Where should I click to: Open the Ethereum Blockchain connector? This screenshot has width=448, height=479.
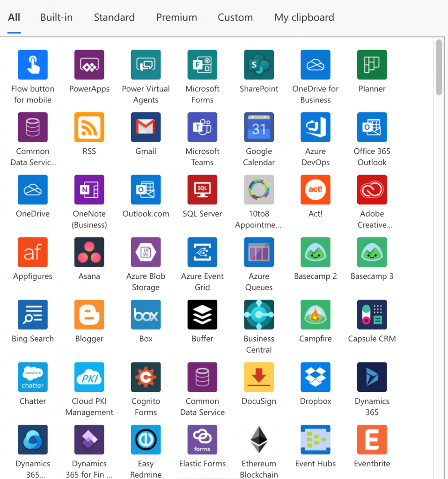[259, 439]
